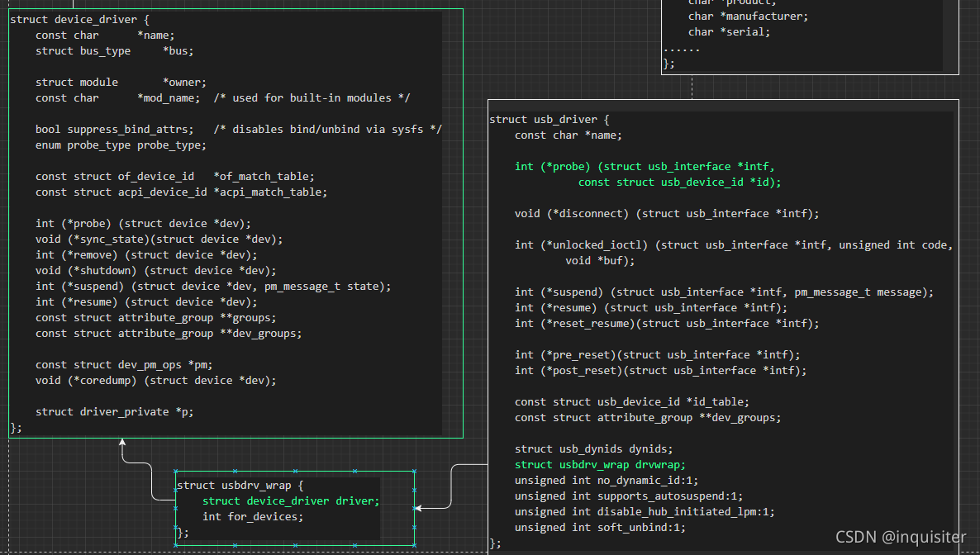
Task: Click 'const struct usb_device_id *id_table;'
Action: [x=632, y=402]
